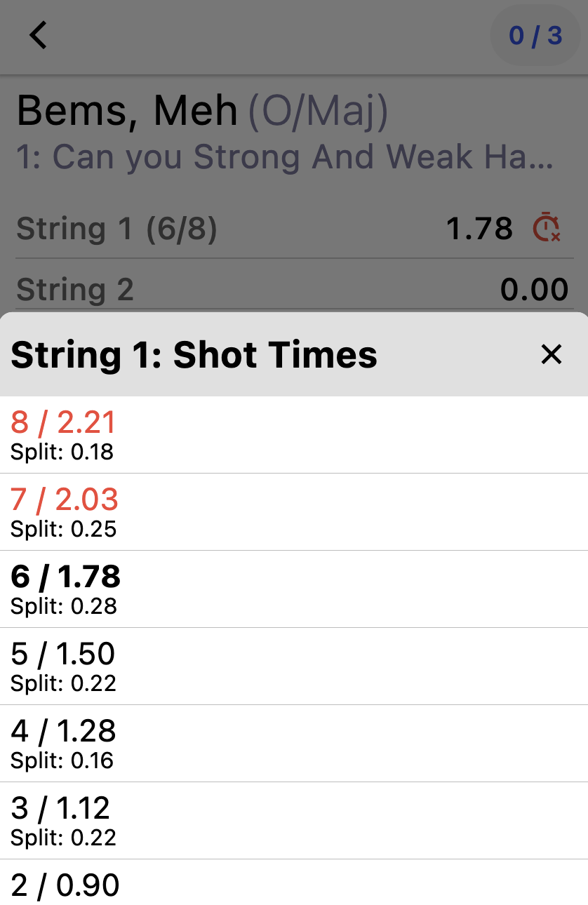
Task: Tap the String 1 time 1.78
Action: pos(479,229)
